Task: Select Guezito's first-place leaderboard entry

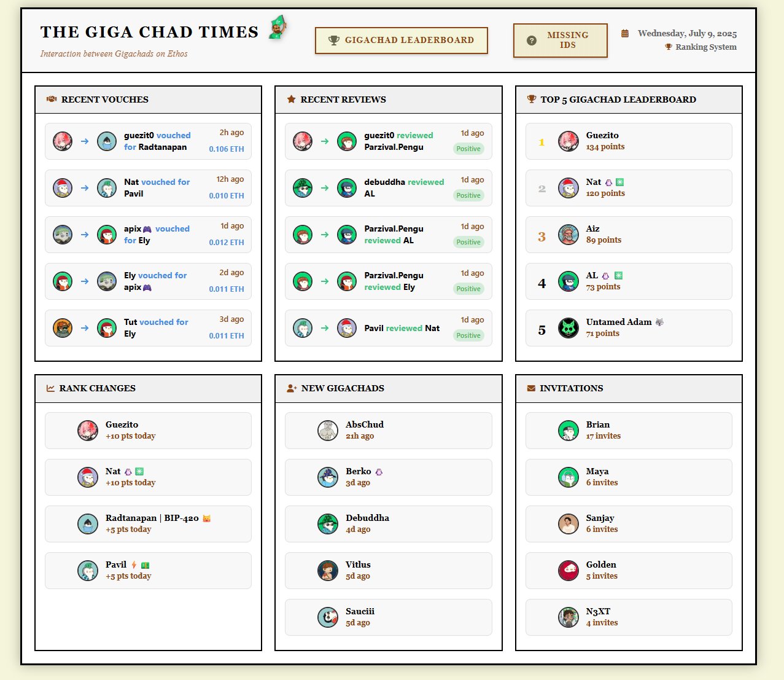Action: [629, 141]
